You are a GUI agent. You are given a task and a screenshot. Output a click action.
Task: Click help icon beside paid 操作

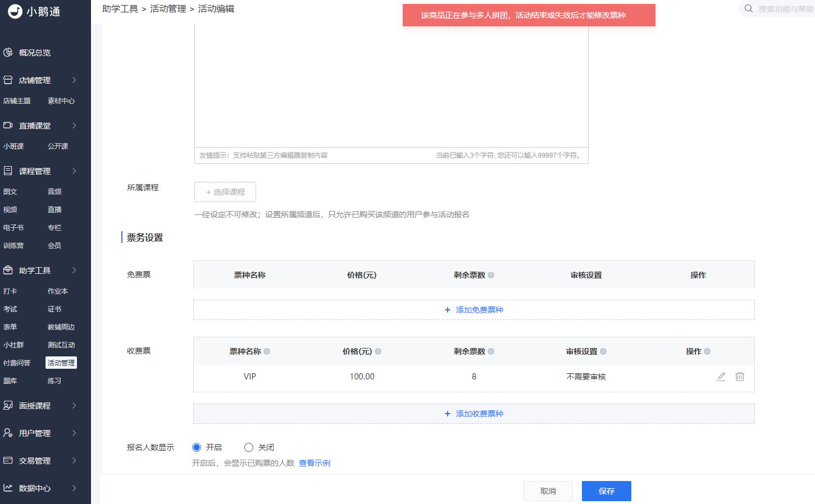tap(707, 351)
